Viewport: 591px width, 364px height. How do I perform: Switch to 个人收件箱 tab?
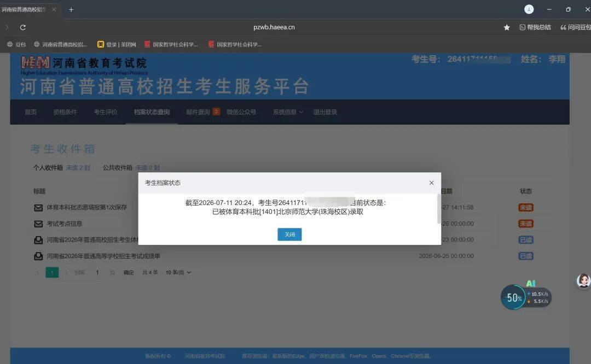pos(48,167)
